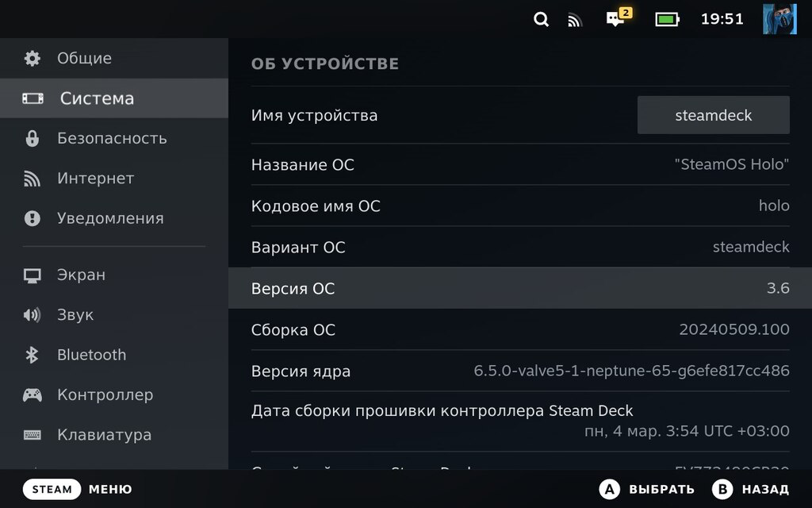Image resolution: width=812 pixels, height=508 pixels.
Task: Click the Bluetooth icon in sidebar
Action: (32, 355)
